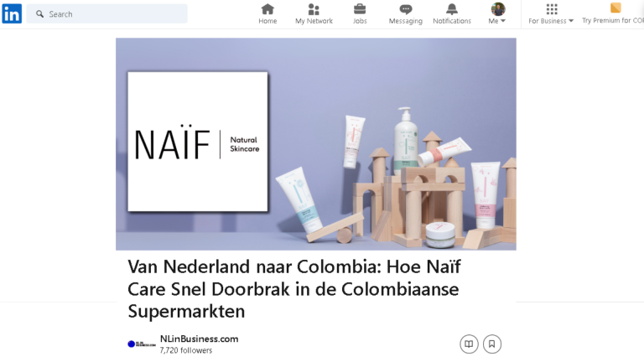This screenshot has width=644, height=362.
Task: Click the 7,720 followers text
Action: (x=186, y=350)
